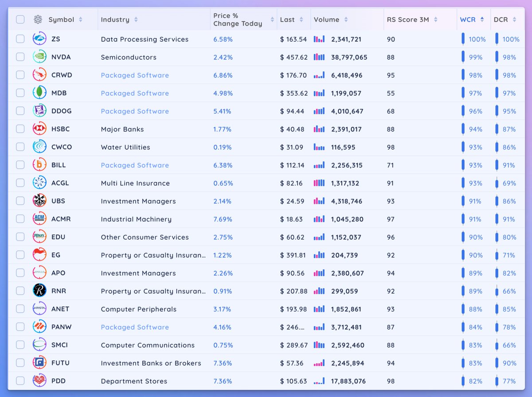Click the RS Score 55 for MDB
This screenshot has width=532, height=397.
pos(391,93)
